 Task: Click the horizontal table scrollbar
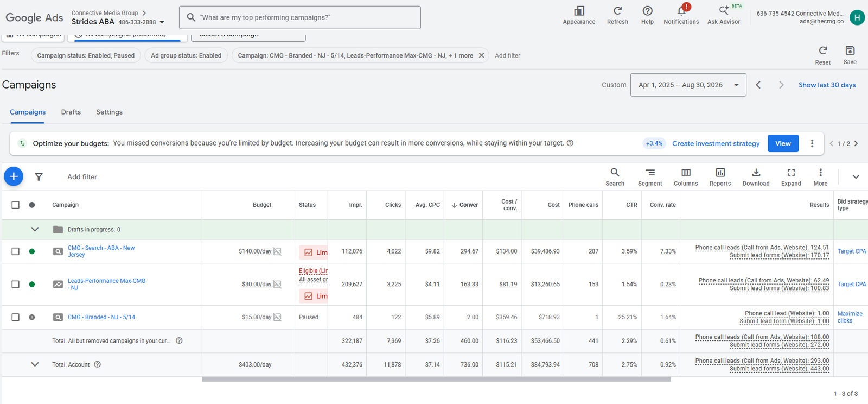click(x=436, y=379)
